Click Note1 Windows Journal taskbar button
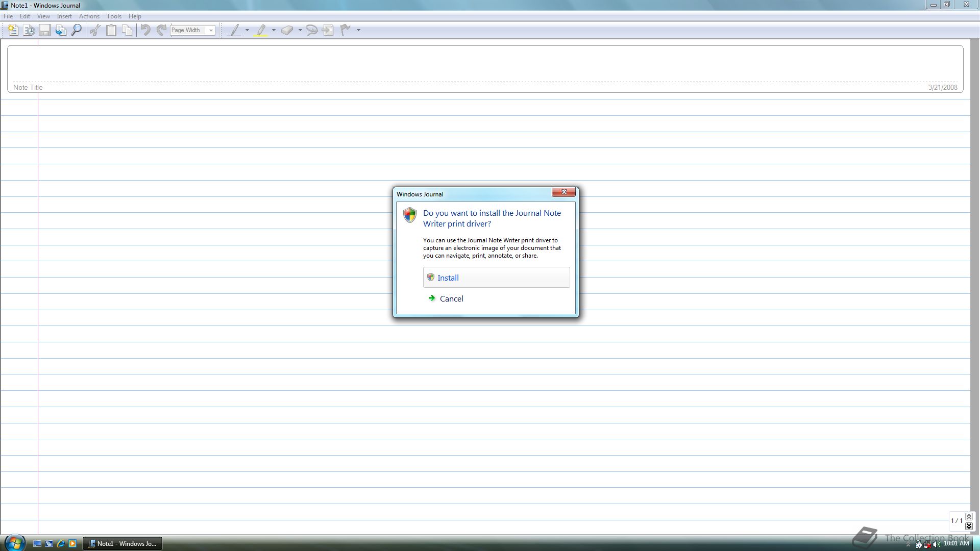Screen dimensions: 980x551 click(122, 544)
